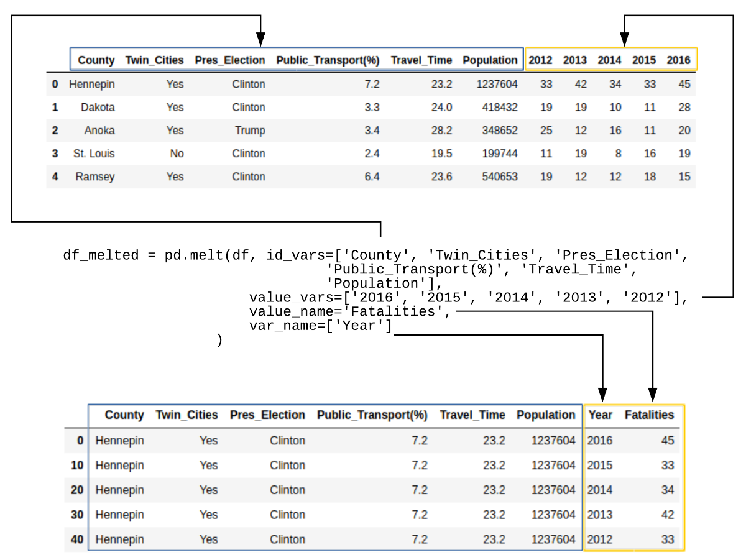Click the Hennepin cell in top table
The width and height of the screenshot is (746, 560).
pos(92,84)
